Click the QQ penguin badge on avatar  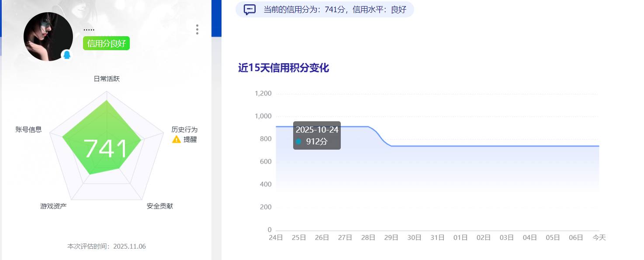point(67,55)
